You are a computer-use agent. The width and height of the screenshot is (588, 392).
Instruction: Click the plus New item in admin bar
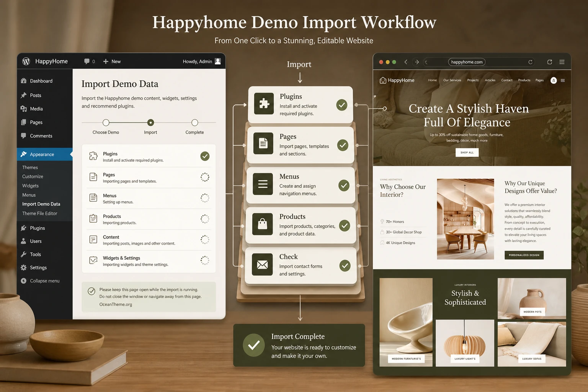[x=112, y=61]
